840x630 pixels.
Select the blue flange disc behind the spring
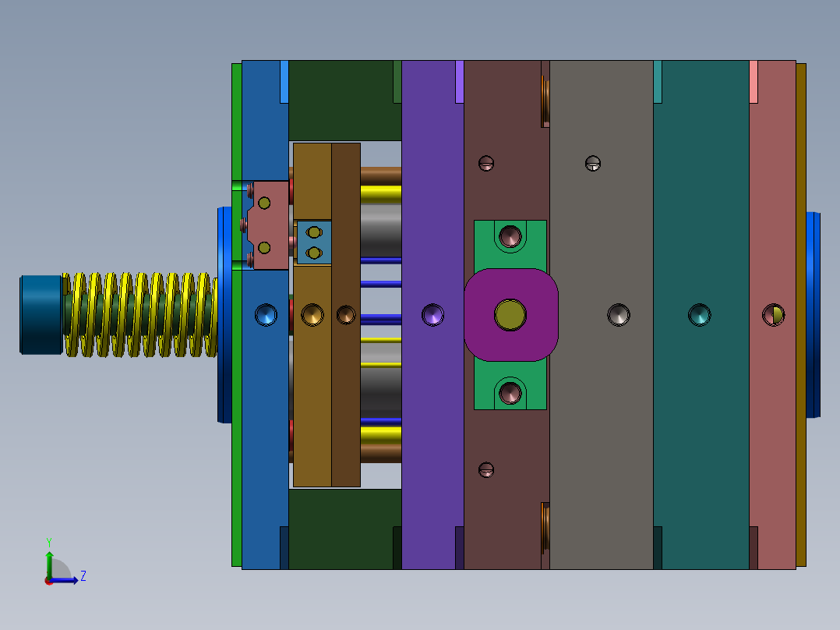[x=224, y=315]
